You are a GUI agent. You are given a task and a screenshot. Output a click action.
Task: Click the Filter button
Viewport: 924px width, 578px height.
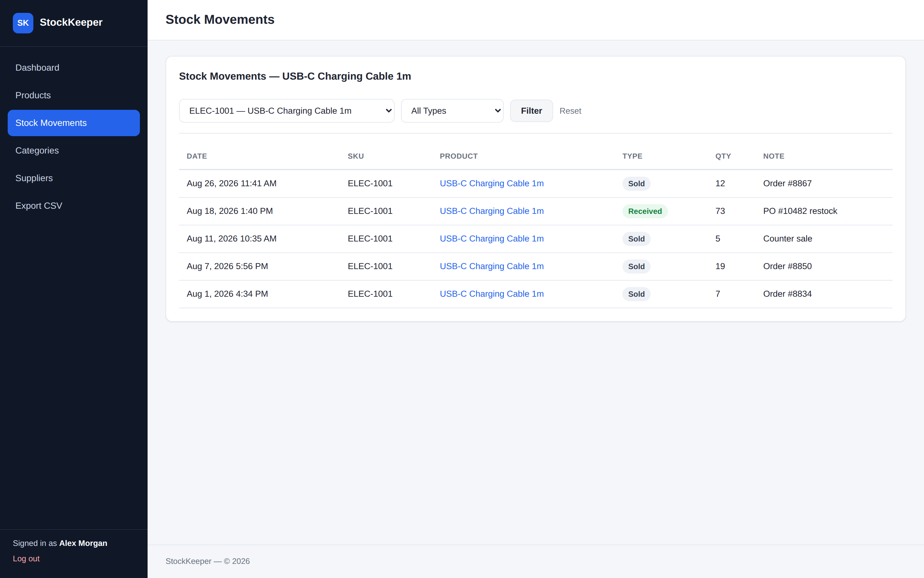click(x=531, y=111)
